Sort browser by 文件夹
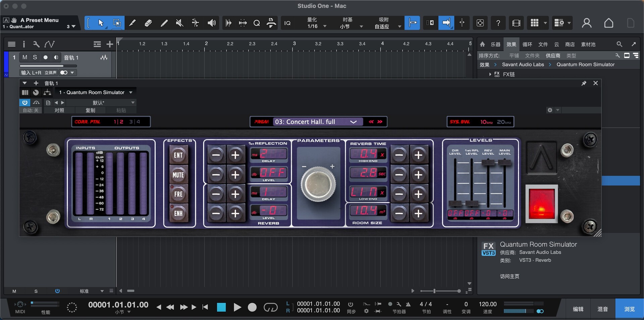 pos(532,56)
